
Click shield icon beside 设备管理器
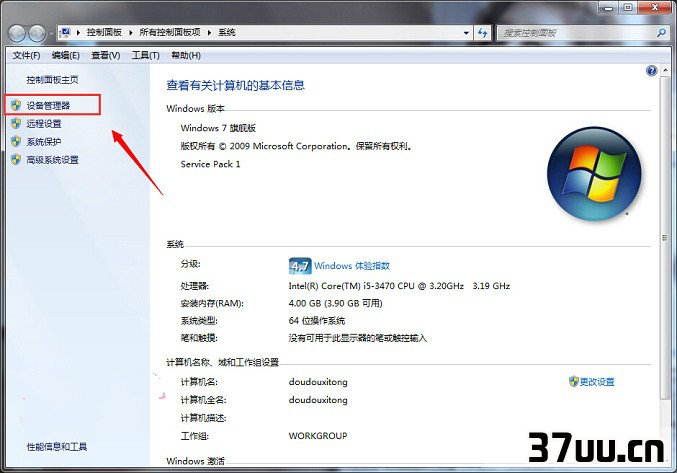point(16,105)
